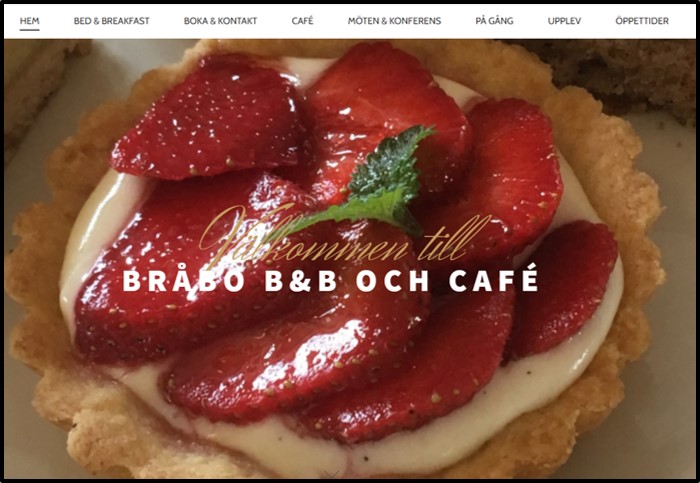This screenshot has height=483, width=700.
Task: Click the scroll-down chevron at page bottom
Action: tap(332, 474)
